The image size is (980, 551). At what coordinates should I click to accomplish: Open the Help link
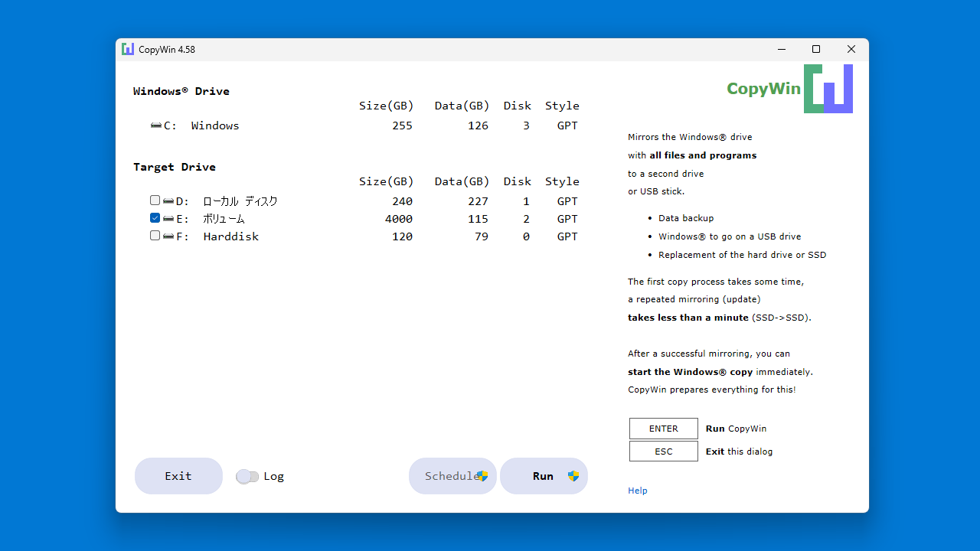point(638,491)
